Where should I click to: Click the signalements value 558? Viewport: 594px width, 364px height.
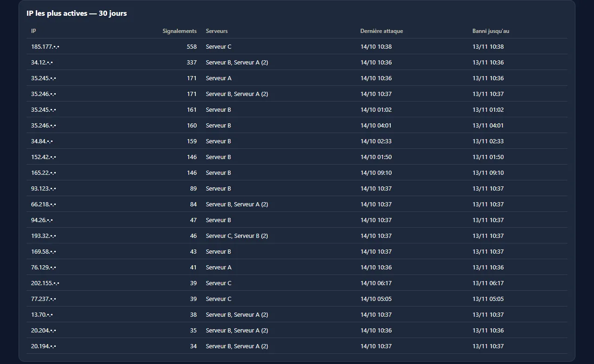[192, 47]
